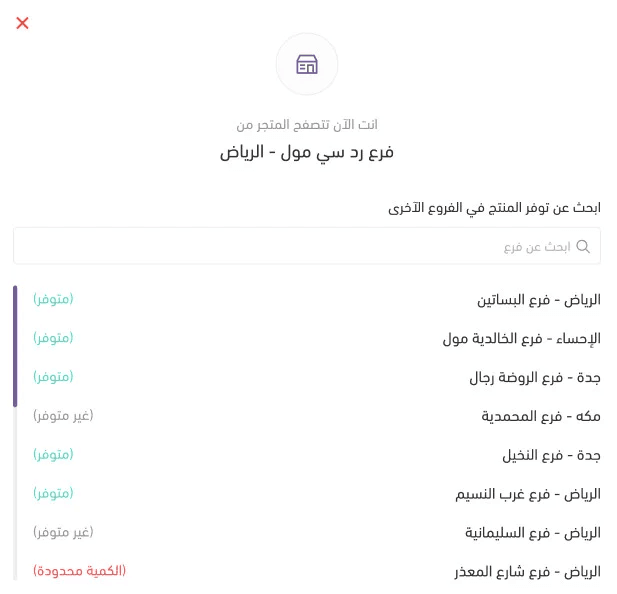Select الرياض - فرع شارع المعذر branch

point(526,572)
